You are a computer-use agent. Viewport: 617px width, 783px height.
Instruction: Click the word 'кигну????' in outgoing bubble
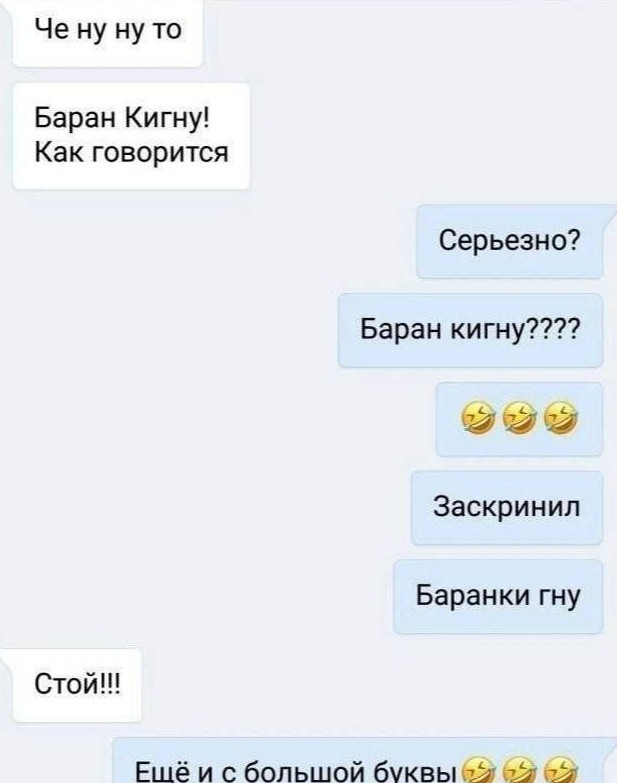pos(516,331)
